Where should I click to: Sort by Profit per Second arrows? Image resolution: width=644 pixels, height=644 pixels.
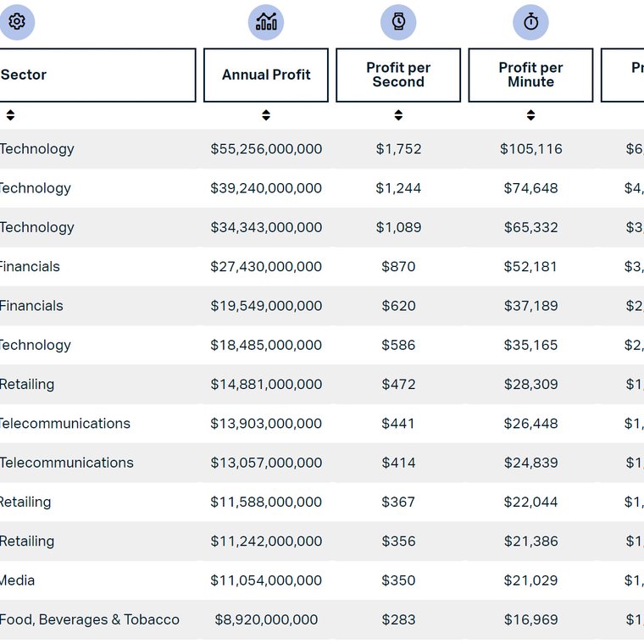pyautogui.click(x=398, y=115)
